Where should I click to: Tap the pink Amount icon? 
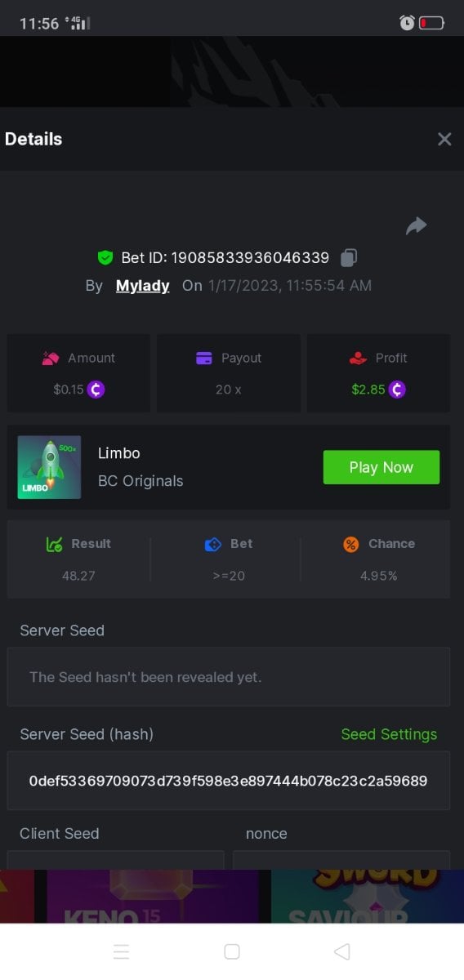(x=51, y=358)
